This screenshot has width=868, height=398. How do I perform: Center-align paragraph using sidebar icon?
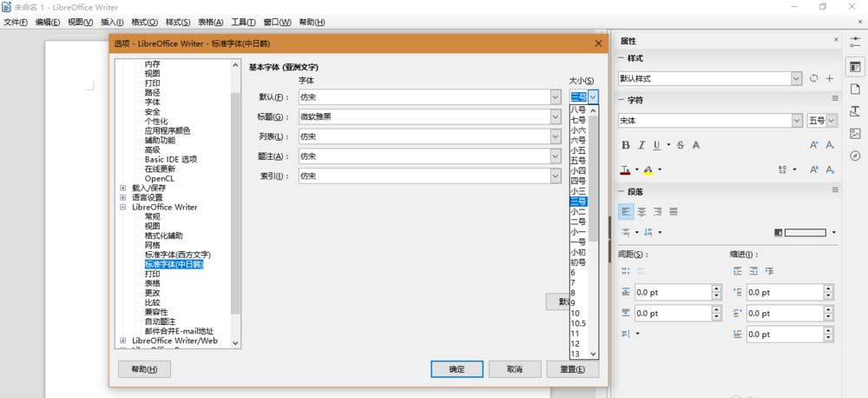(x=641, y=211)
